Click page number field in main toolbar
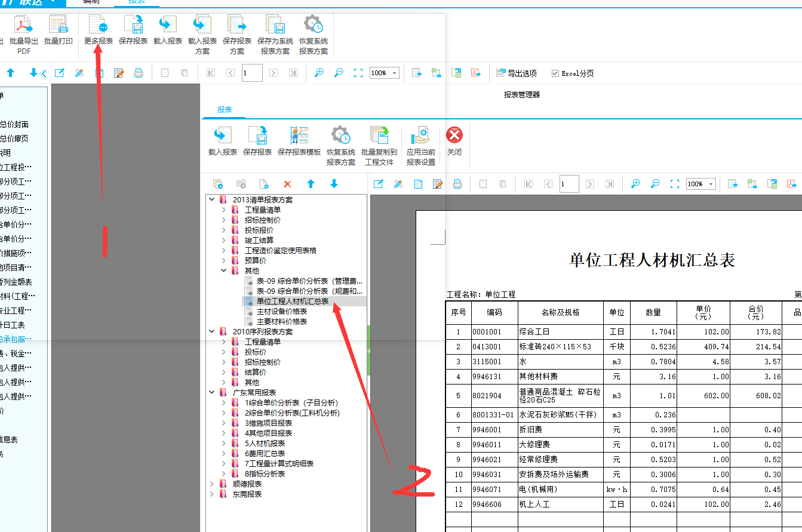The height and width of the screenshot is (532, 802). (252, 73)
